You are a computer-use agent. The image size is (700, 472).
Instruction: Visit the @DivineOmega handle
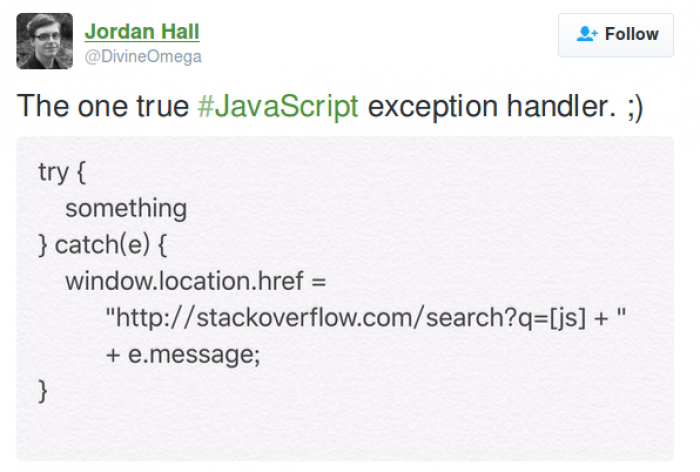[x=143, y=57]
